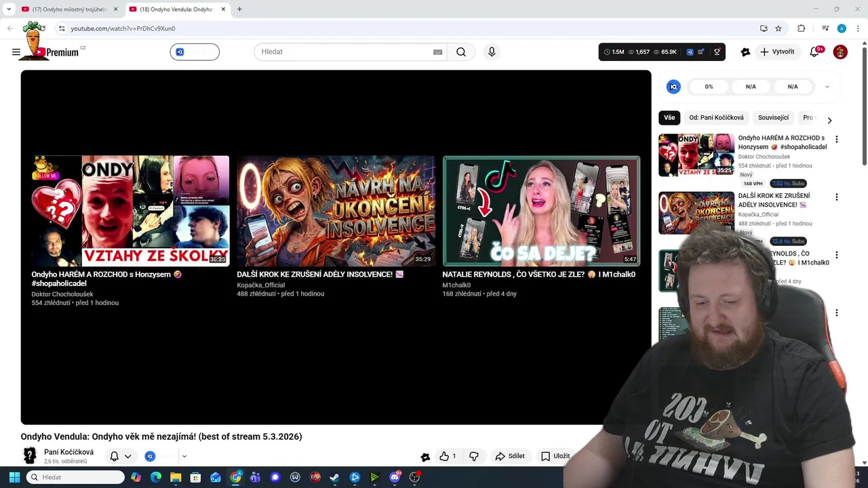Viewport: 868px width, 488px height.
Task: Click the Sdílet share button
Action: pos(510,456)
